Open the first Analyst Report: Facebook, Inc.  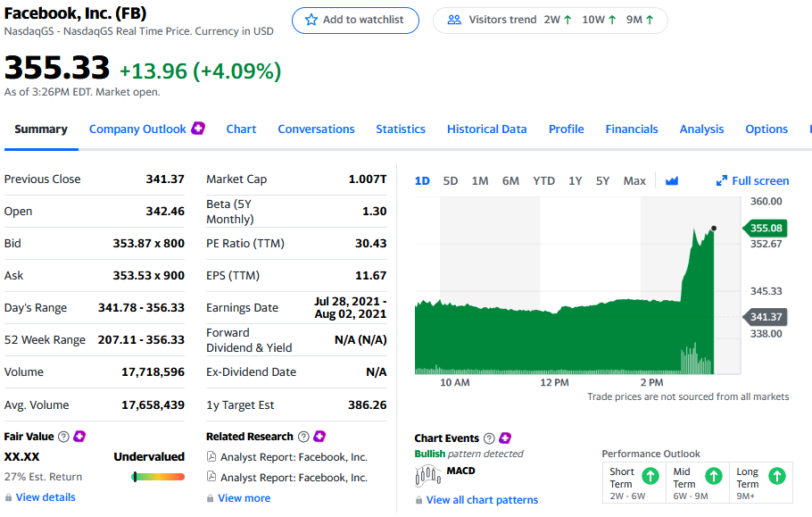coord(294,457)
